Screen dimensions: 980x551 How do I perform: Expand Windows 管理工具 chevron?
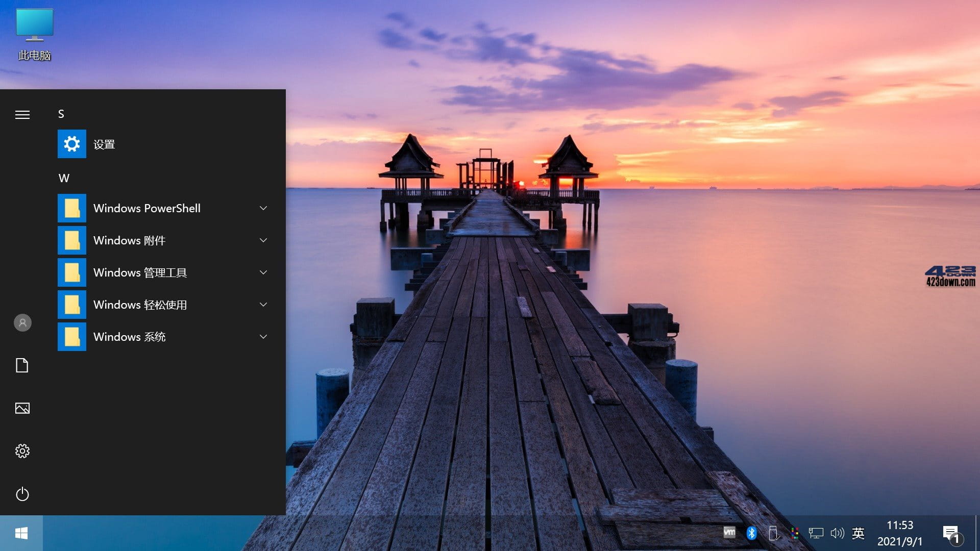[x=263, y=272]
